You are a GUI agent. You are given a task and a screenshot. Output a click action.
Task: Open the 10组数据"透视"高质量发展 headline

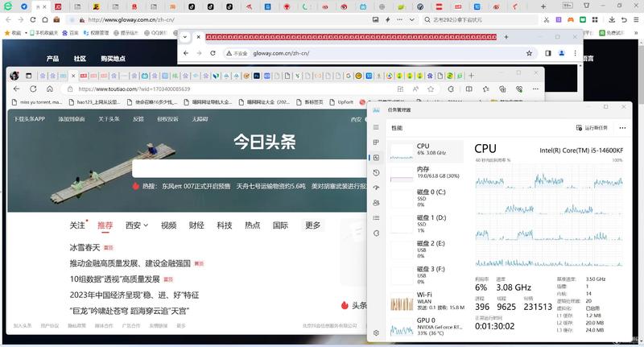click(x=114, y=279)
